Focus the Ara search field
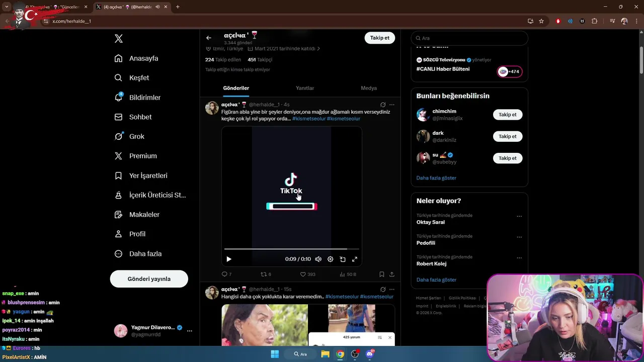The width and height of the screenshot is (644, 362). tap(469, 38)
